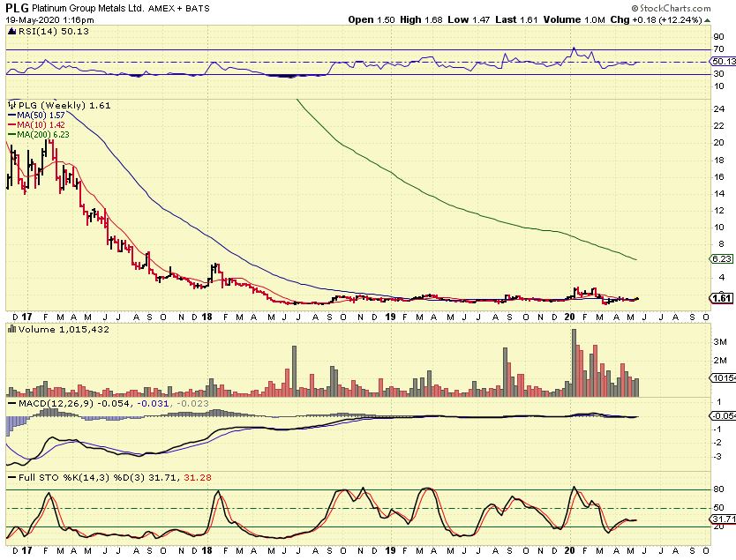Image resolution: width=736 pixels, height=560 pixels.
Task: Click the AMEX + BATS exchange label
Action: click(x=179, y=9)
